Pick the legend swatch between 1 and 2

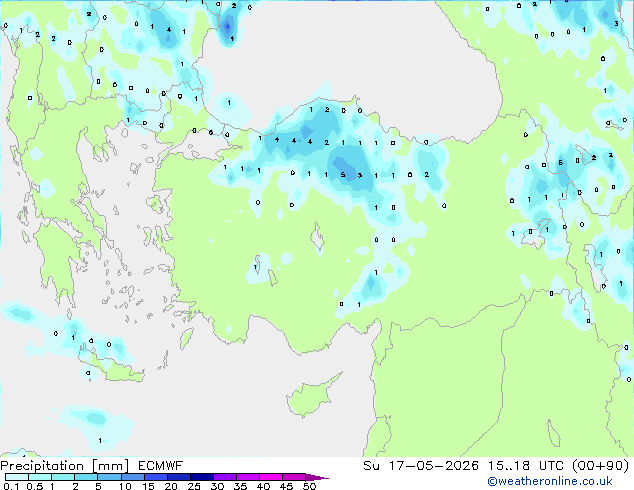click(63, 477)
